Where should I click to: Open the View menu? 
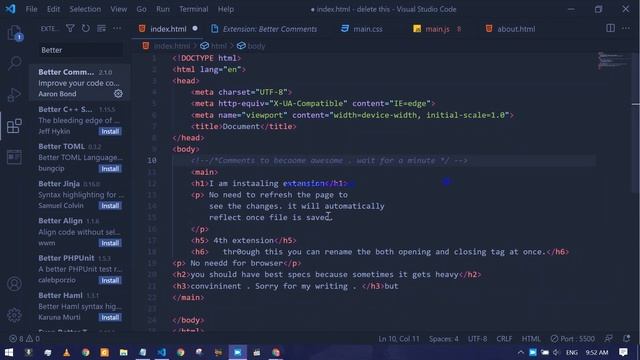(118, 9)
